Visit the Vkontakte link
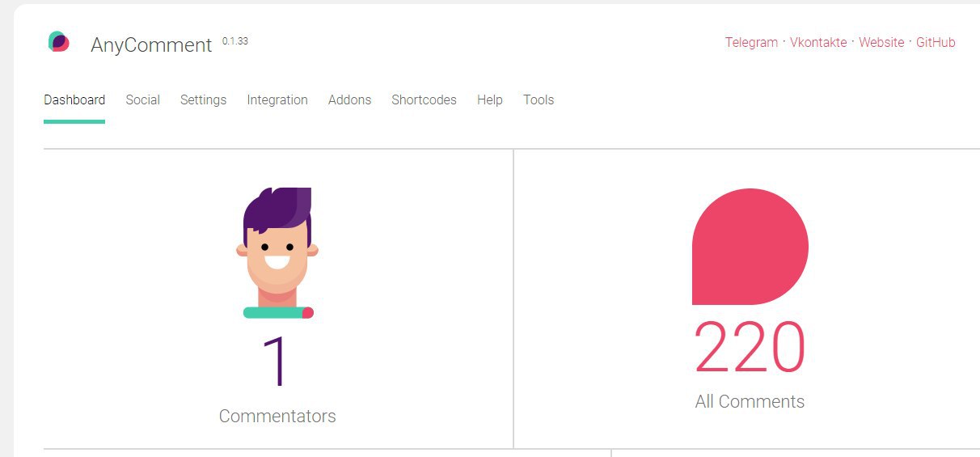 [x=818, y=43]
